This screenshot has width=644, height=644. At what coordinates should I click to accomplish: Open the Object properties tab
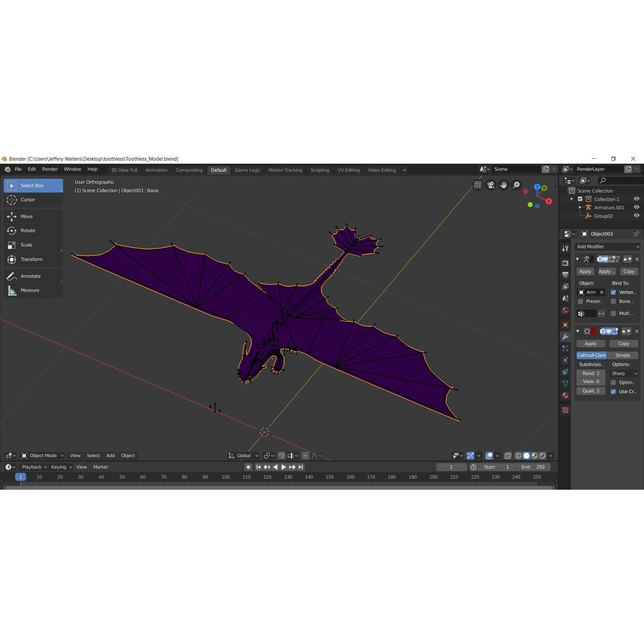[x=565, y=325]
